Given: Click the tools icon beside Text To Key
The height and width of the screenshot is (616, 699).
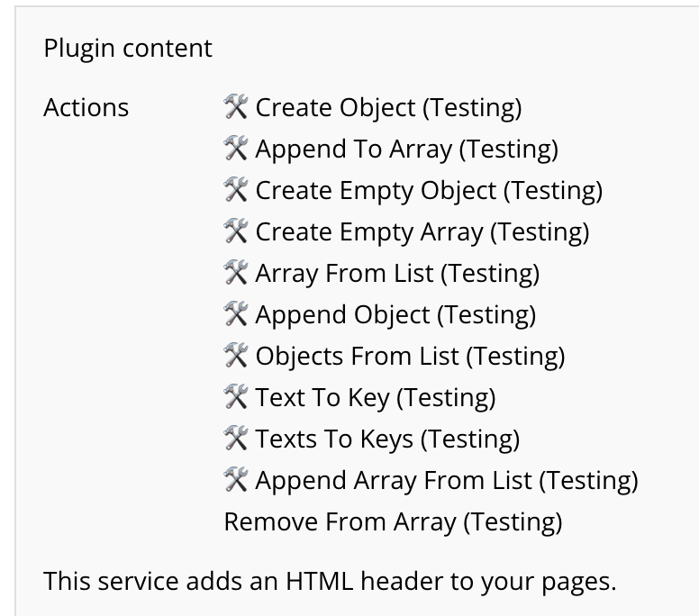Looking at the screenshot, I should (235, 397).
